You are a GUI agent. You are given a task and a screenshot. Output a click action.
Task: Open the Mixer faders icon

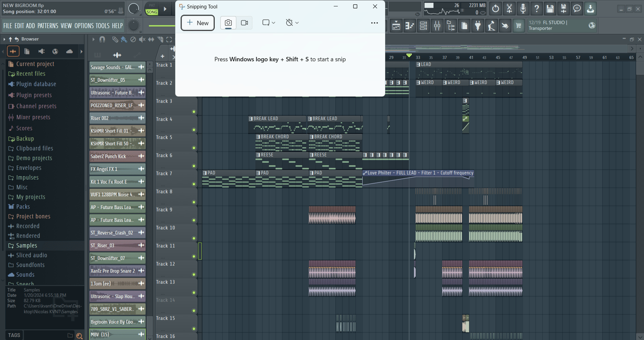[x=437, y=26]
